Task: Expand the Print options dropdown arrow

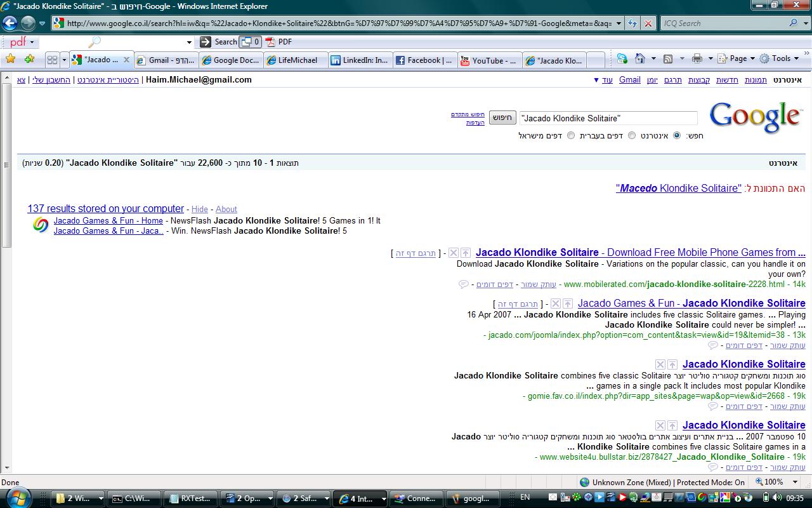Action: [710, 58]
